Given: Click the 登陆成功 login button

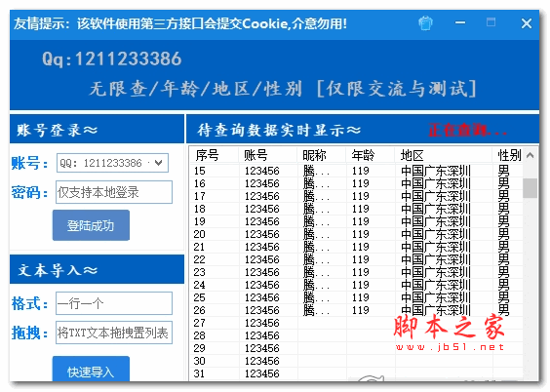Looking at the screenshot, I should point(91,225).
